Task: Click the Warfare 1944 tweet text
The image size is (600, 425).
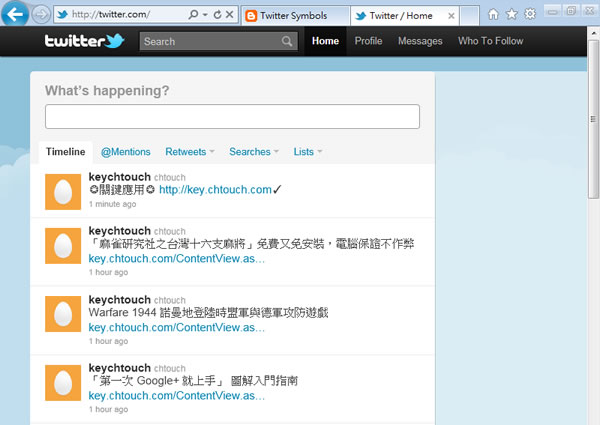Action: pyautogui.click(x=209, y=313)
